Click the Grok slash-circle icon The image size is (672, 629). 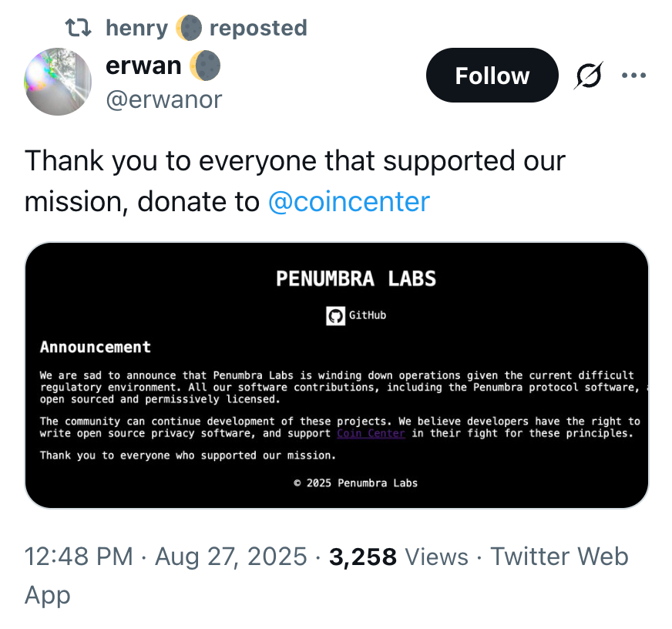tap(590, 76)
